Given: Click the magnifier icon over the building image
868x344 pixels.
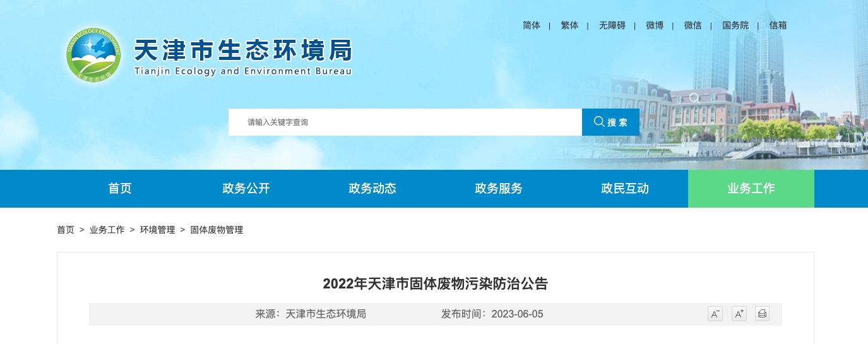Looking at the screenshot, I should click(x=694, y=98).
